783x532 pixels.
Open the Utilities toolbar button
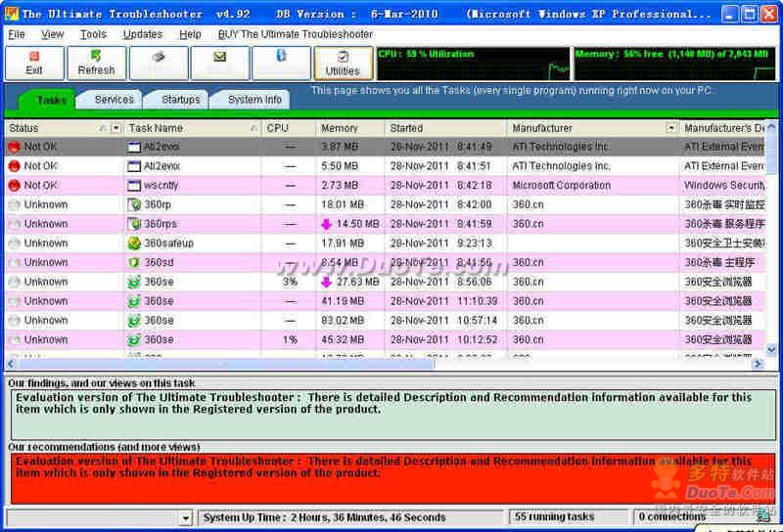pyautogui.click(x=344, y=64)
